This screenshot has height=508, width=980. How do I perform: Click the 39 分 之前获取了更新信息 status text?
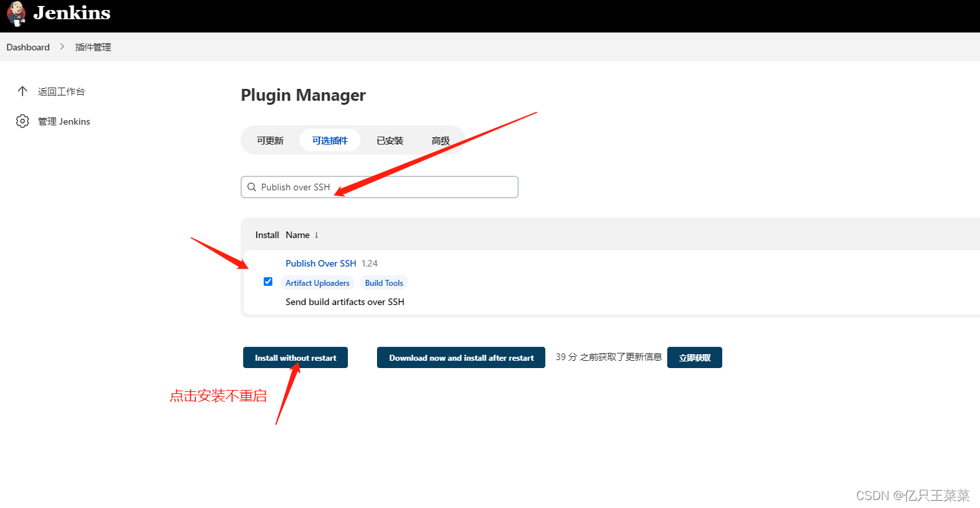pos(609,357)
